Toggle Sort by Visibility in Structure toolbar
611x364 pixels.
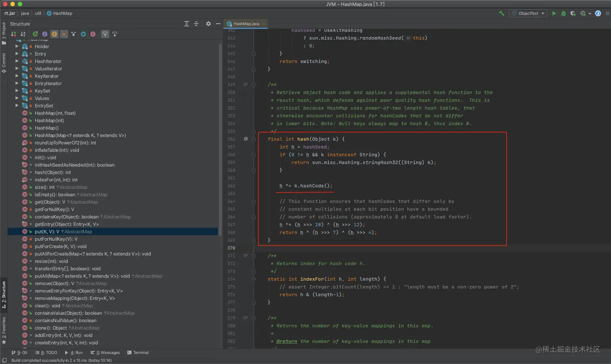(x=14, y=34)
